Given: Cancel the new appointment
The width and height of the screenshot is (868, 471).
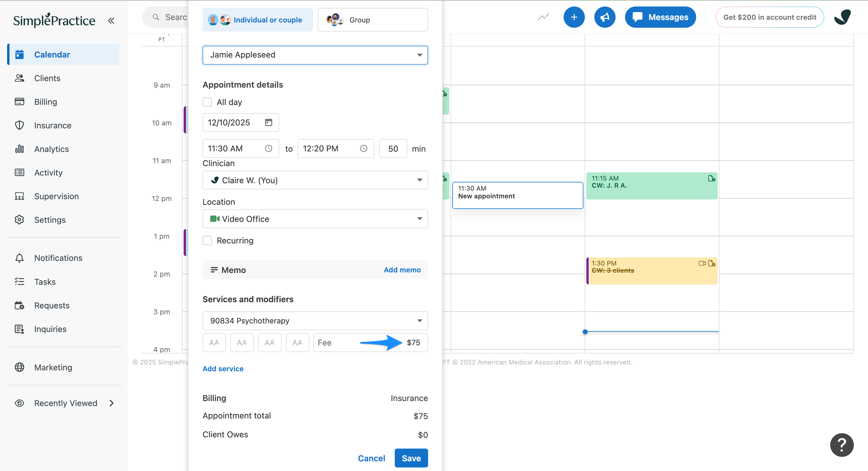Looking at the screenshot, I should pos(371,458).
